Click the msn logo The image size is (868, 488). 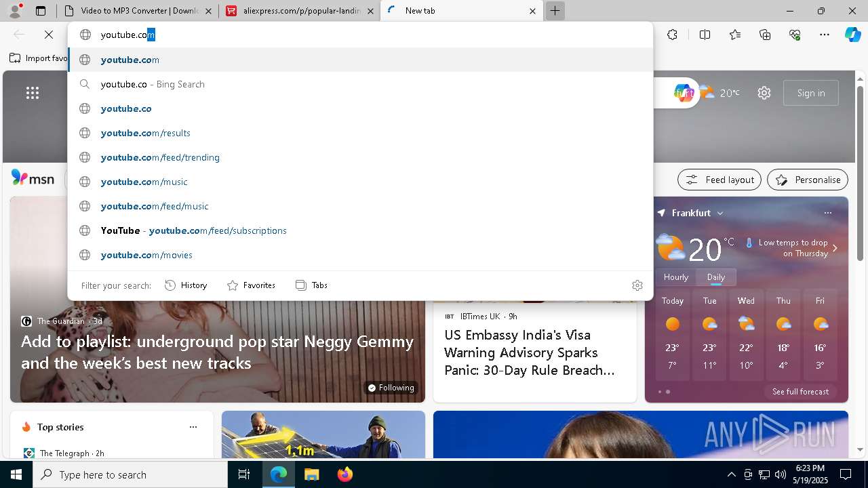[33, 178]
